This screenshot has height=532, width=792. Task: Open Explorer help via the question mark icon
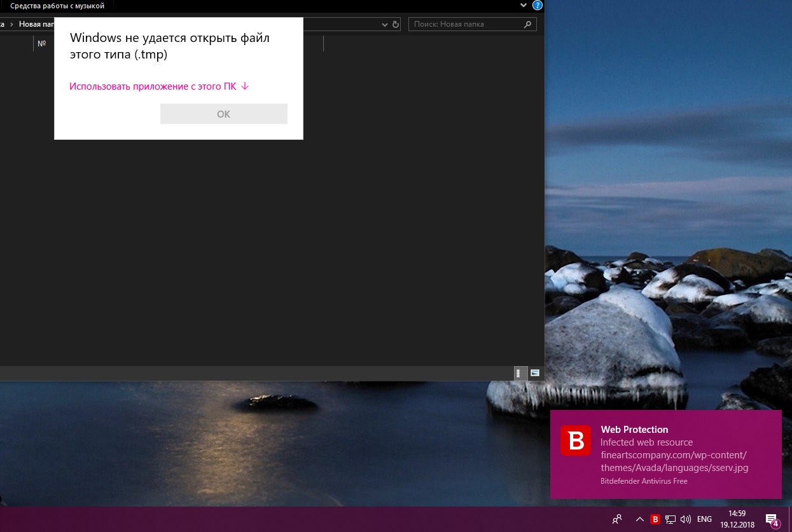pyautogui.click(x=538, y=6)
